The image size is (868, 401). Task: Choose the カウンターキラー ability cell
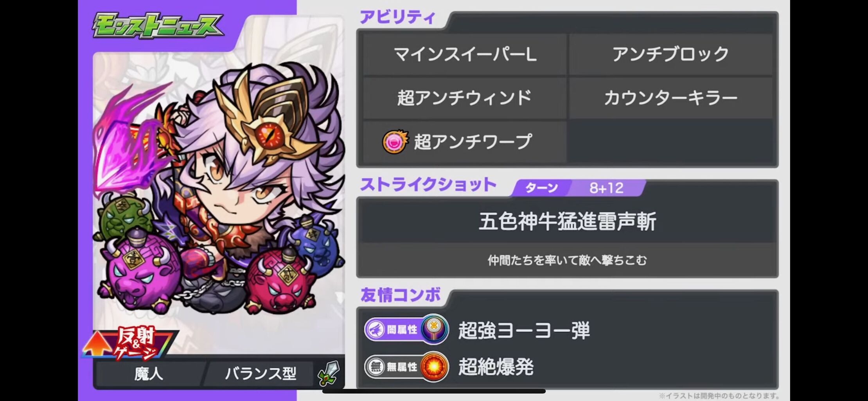[670, 98]
